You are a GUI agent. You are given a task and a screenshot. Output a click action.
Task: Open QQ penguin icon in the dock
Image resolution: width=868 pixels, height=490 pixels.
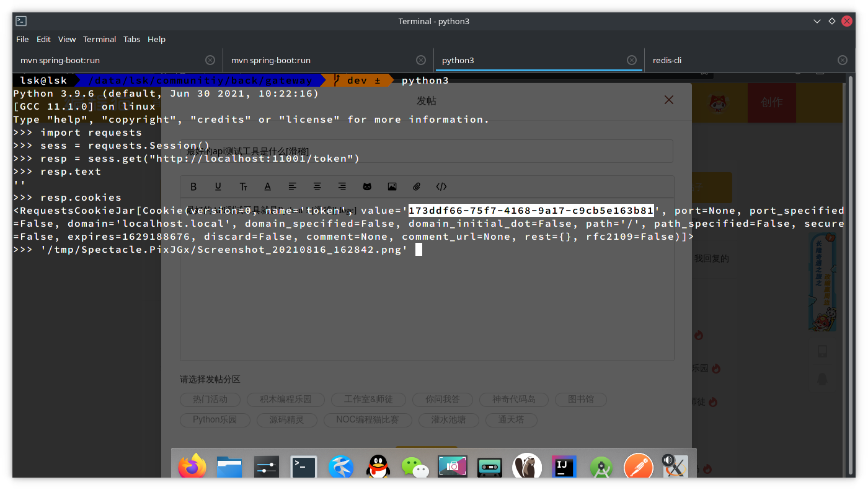[x=378, y=466]
